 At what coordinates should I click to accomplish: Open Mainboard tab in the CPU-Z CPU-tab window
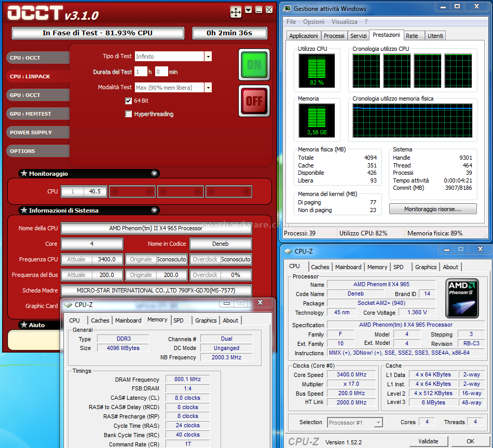coord(348,267)
